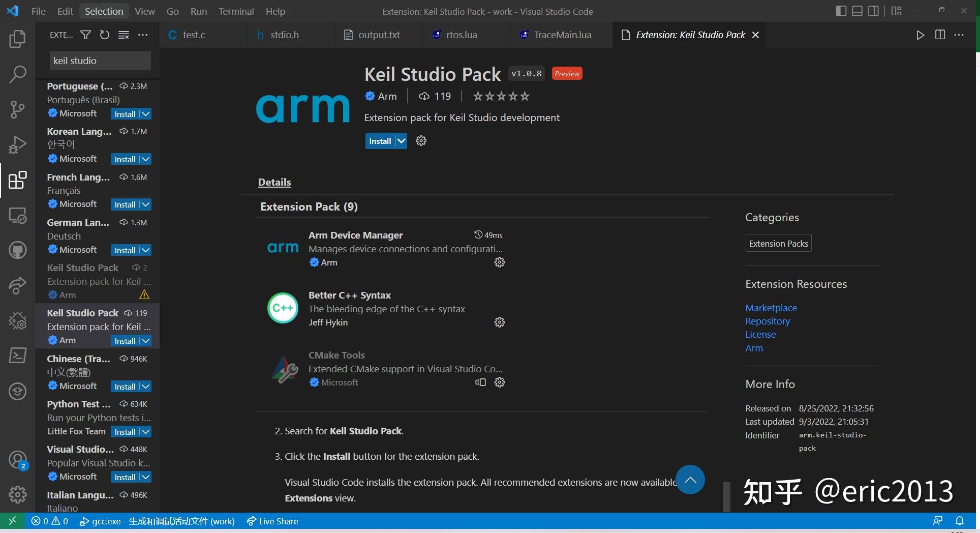
Task: Click the extensions search field
Action: point(100,61)
